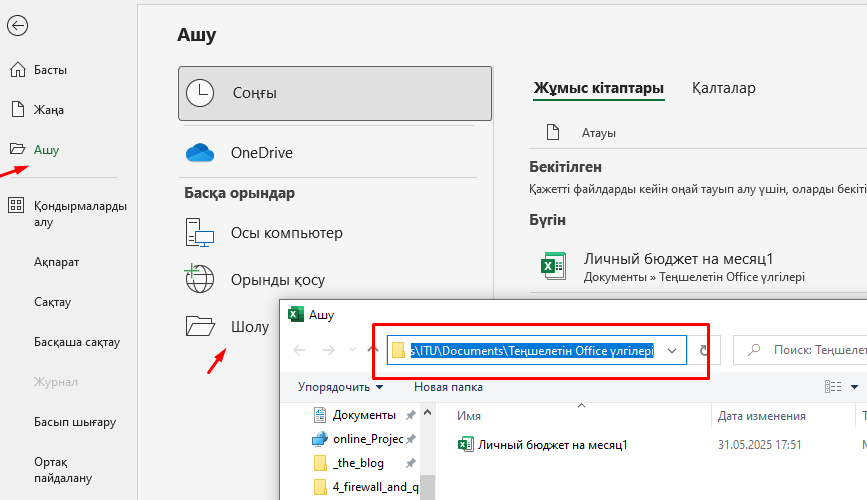Open the Упорядочить menu
Image resolution: width=867 pixels, height=500 pixels.
click(340, 387)
